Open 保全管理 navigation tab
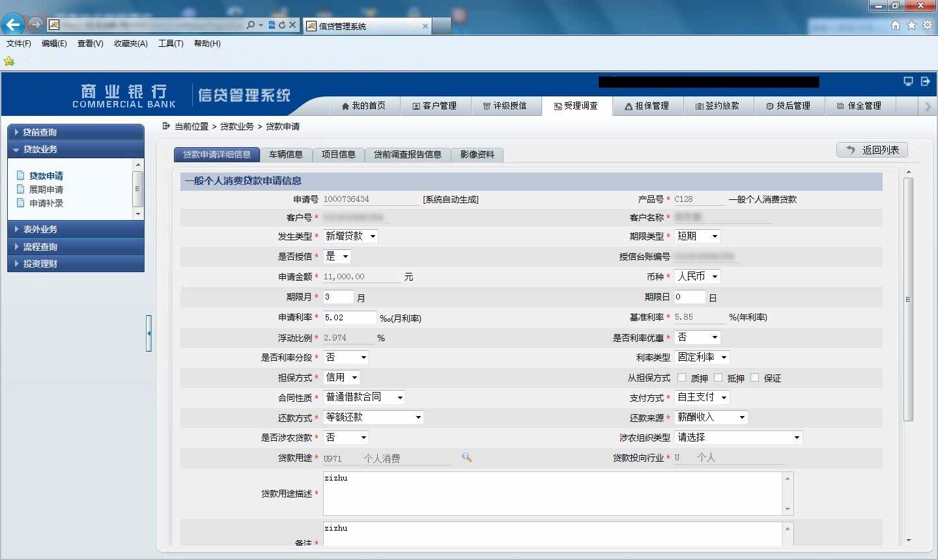The width and height of the screenshot is (938, 560). (859, 105)
